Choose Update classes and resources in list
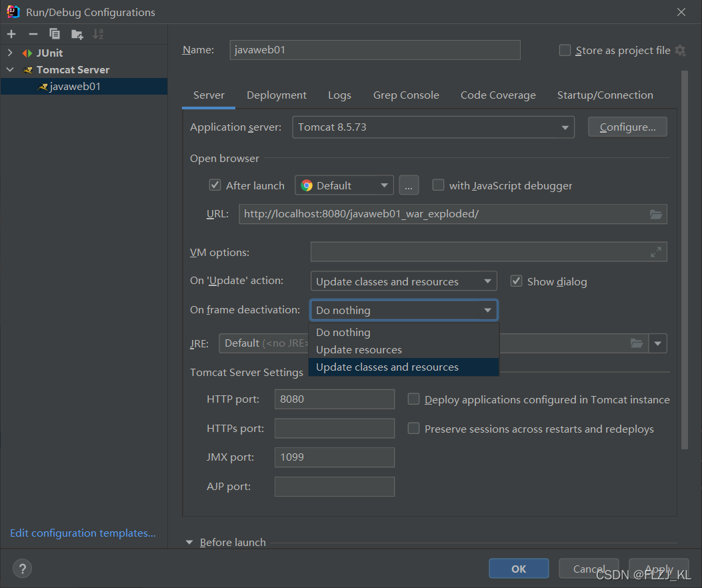This screenshot has height=588, width=702. (x=404, y=367)
